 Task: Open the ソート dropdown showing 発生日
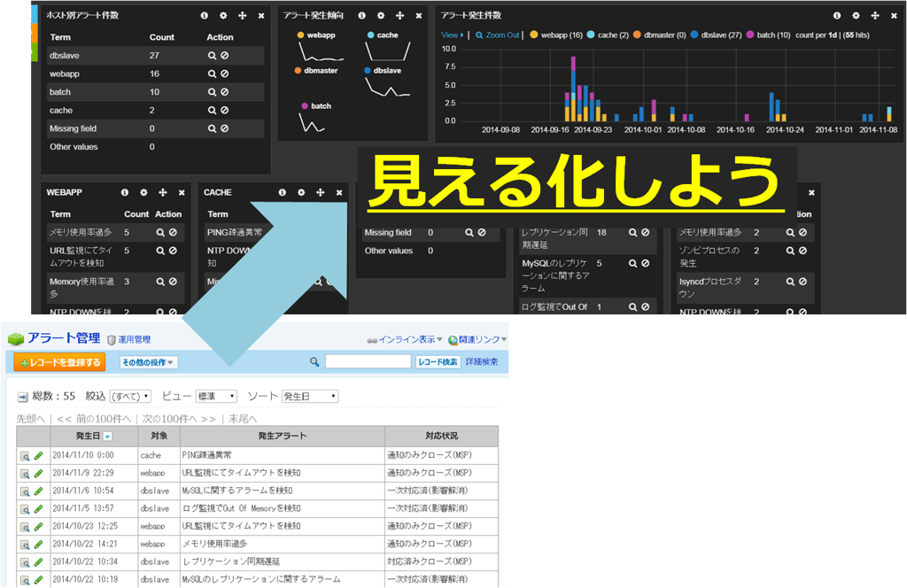point(310,395)
